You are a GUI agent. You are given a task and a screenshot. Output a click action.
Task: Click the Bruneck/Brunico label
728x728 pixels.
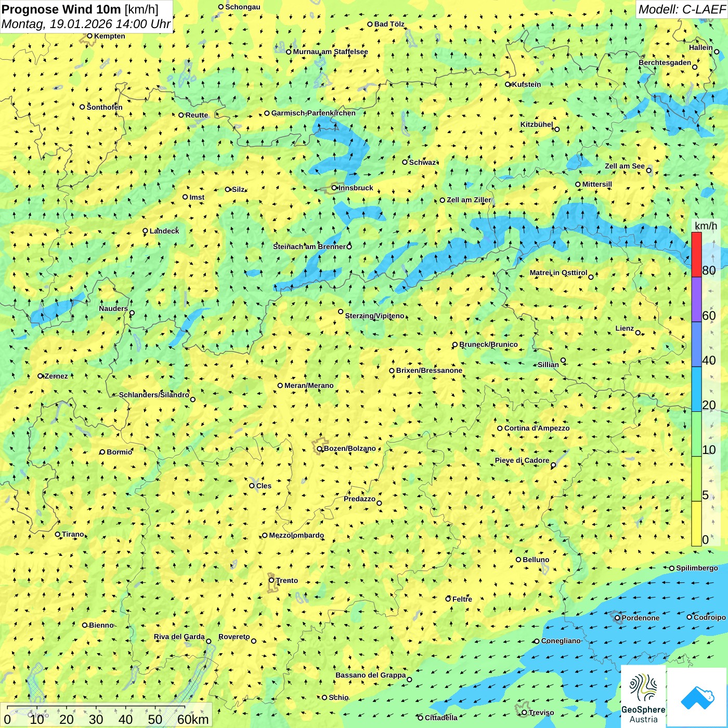[x=488, y=344]
